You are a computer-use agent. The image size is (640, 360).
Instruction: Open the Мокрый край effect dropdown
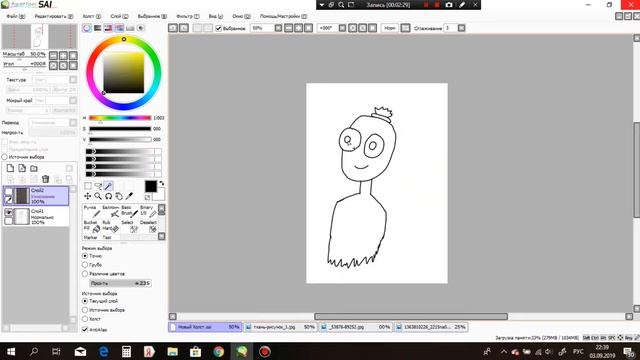73,100
